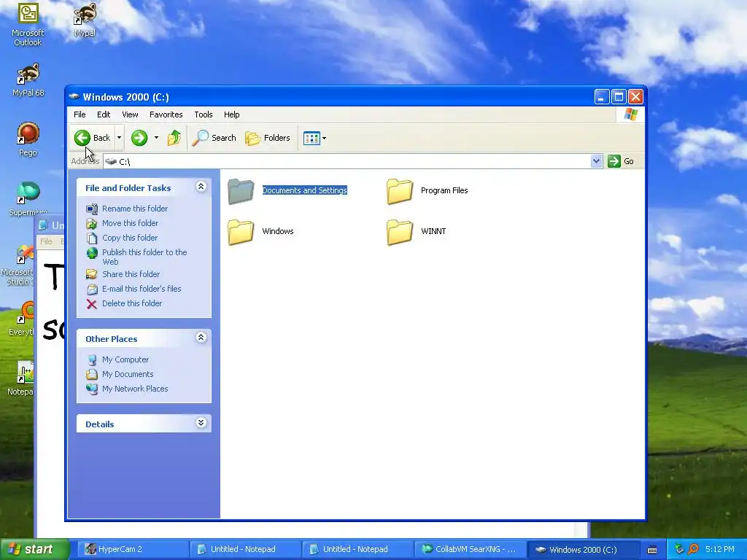747x560 pixels.
Task: Open the Edit menu
Action: (x=104, y=114)
